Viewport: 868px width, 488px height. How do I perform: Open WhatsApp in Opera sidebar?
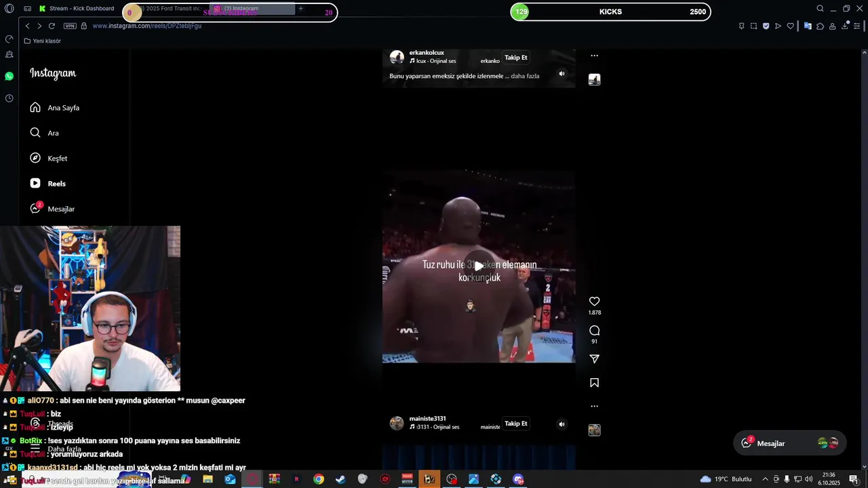click(9, 76)
